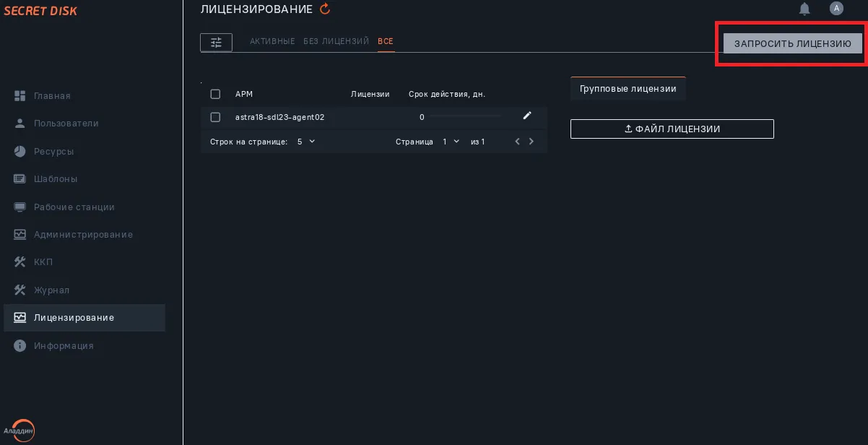The height and width of the screenshot is (445, 868).
Task: Go to the next page arrow
Action: [531, 142]
